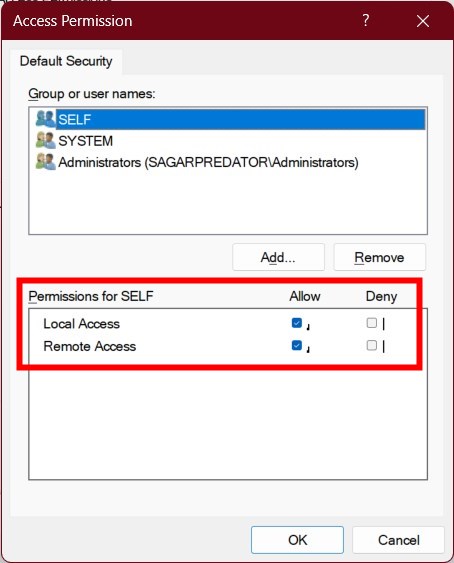The width and height of the screenshot is (454, 563).
Task: Click the Remote Access permission row
Action: 228,346
